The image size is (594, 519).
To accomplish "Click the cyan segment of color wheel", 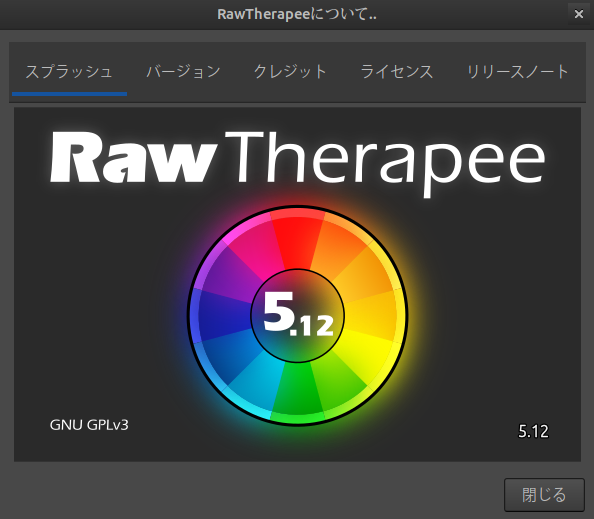I will click(255, 379).
